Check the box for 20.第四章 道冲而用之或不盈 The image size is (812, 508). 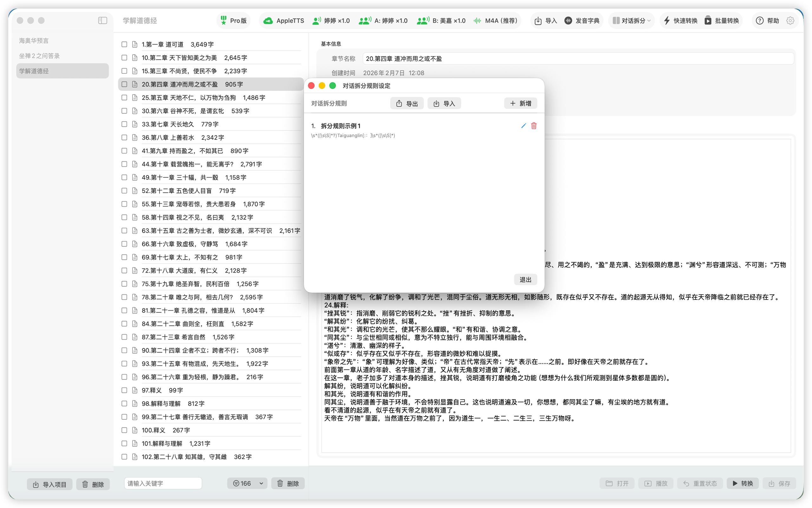coord(124,84)
